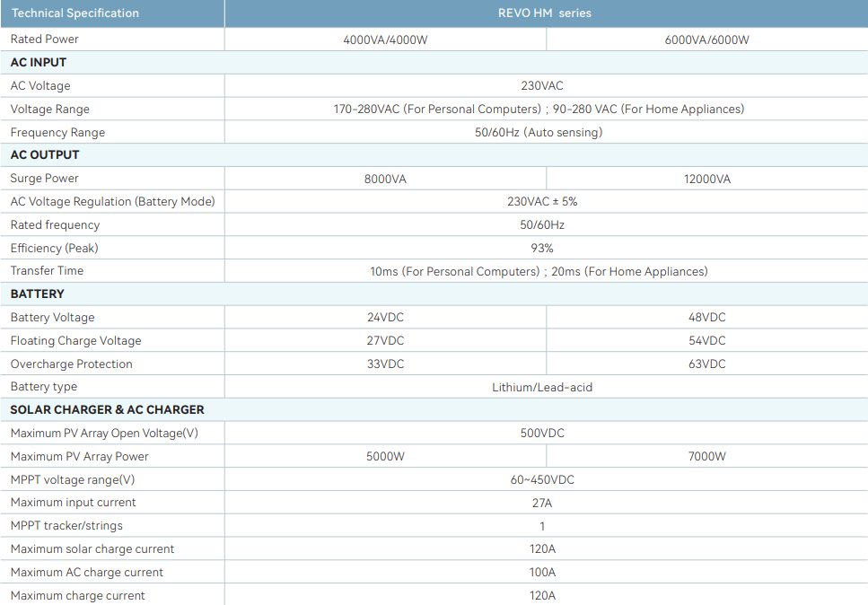
Task: Click the "8000VA" surge power value
Action: (x=385, y=180)
